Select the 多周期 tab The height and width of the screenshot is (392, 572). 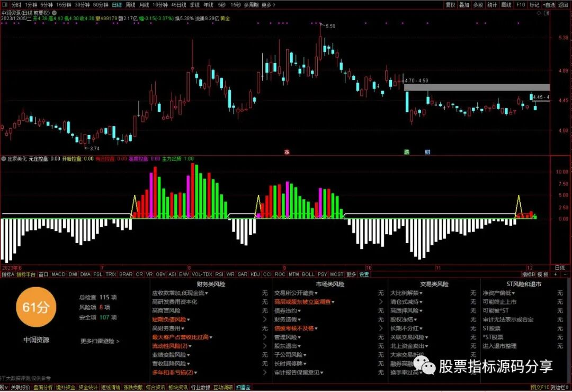[x=252, y=5]
